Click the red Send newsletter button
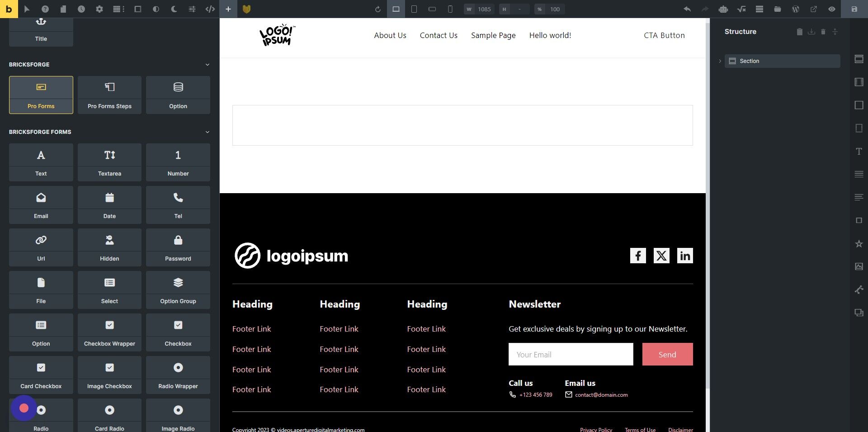The width and height of the screenshot is (868, 432). (x=667, y=354)
